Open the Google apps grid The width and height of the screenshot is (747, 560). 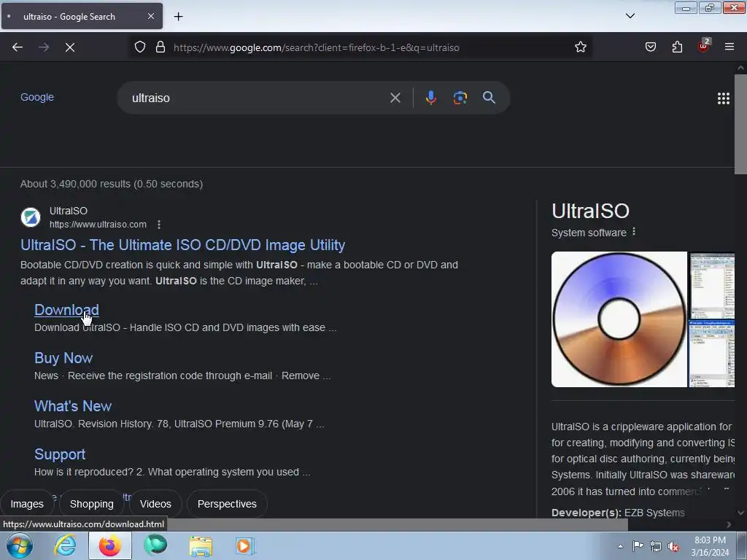(x=723, y=98)
